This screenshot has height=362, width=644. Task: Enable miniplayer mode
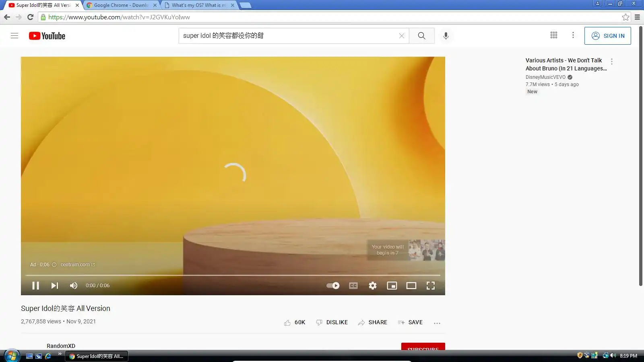392,286
